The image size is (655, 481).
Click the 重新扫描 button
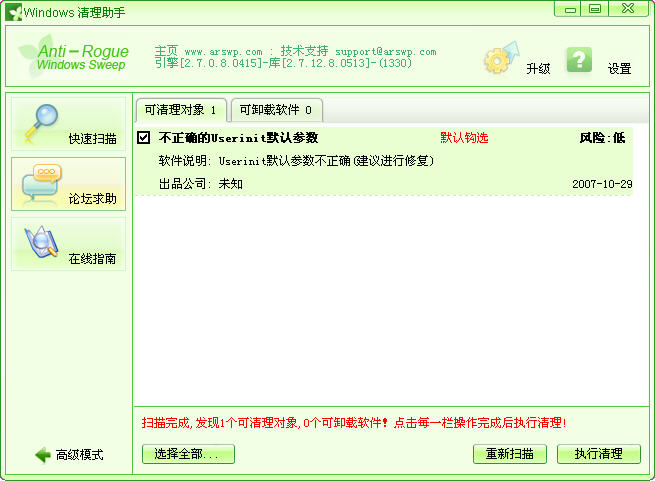pyautogui.click(x=510, y=454)
